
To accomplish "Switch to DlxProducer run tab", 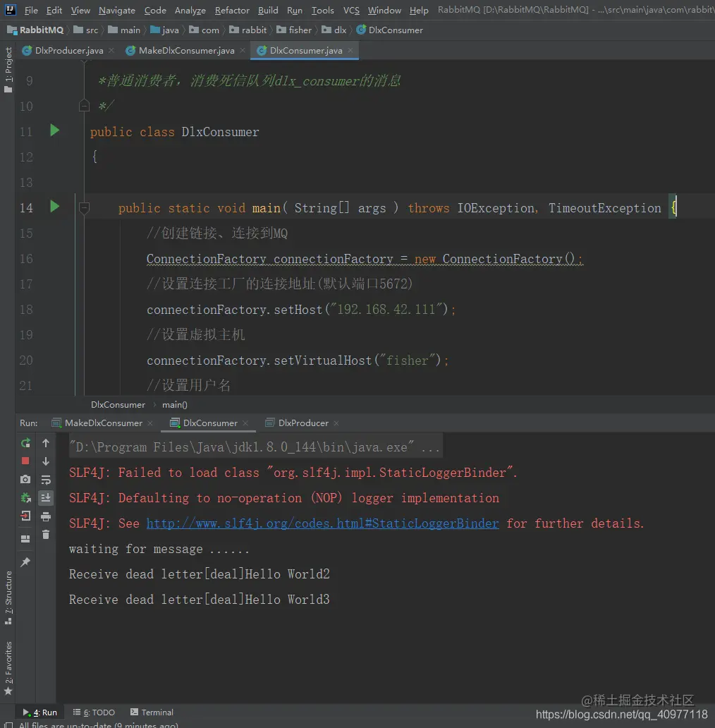I will click(303, 423).
